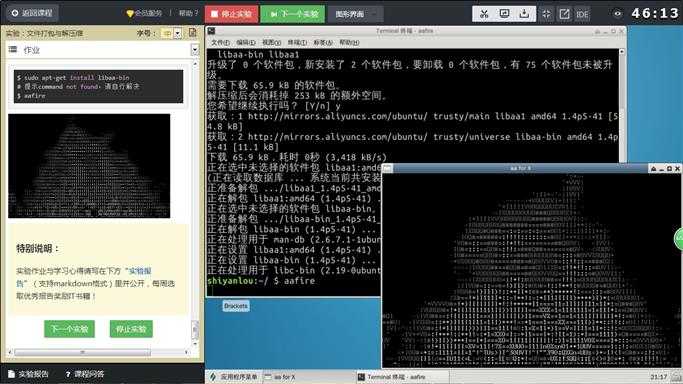Screen dimensions: 683x384
Task: Click the terminal icon in the Terminal title bar
Action: (211, 31)
